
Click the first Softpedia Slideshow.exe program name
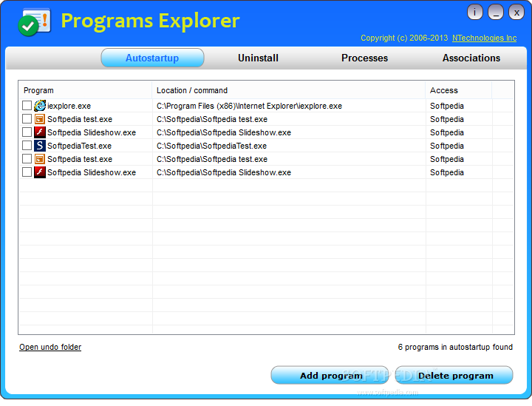[92, 132]
